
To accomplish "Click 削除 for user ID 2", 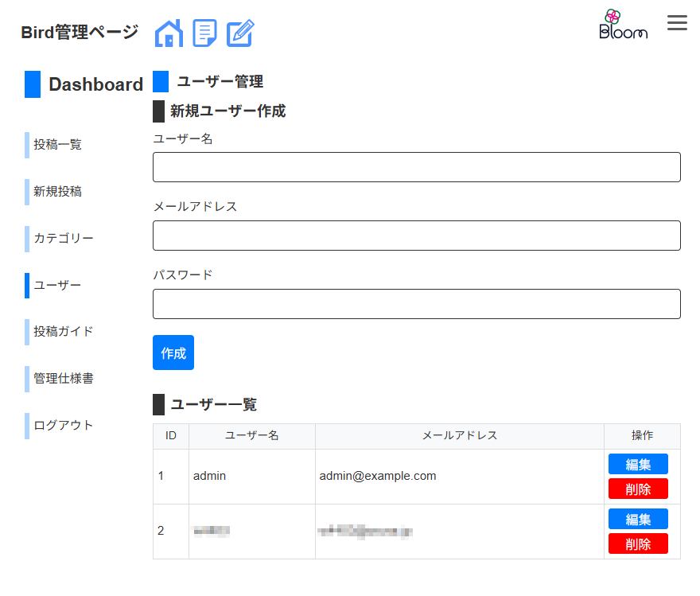I will pyautogui.click(x=638, y=543).
